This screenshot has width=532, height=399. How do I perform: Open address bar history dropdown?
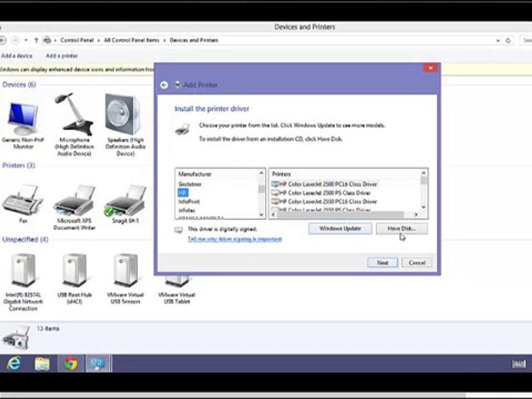click(498, 40)
